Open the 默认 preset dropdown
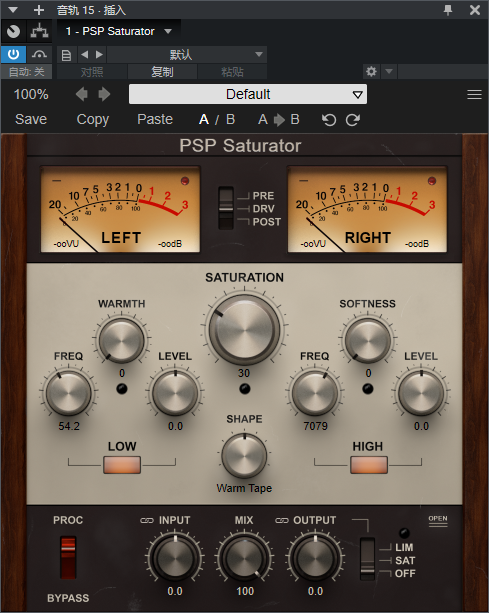 (187, 54)
